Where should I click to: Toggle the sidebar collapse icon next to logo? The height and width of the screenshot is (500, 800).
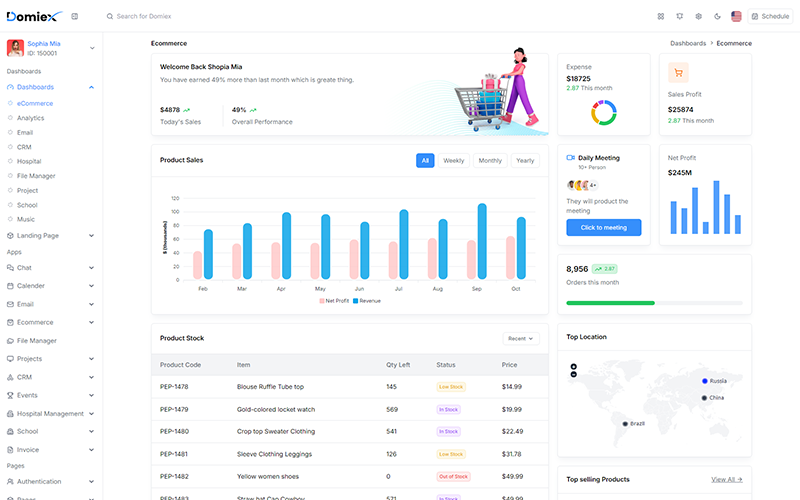tap(74, 16)
